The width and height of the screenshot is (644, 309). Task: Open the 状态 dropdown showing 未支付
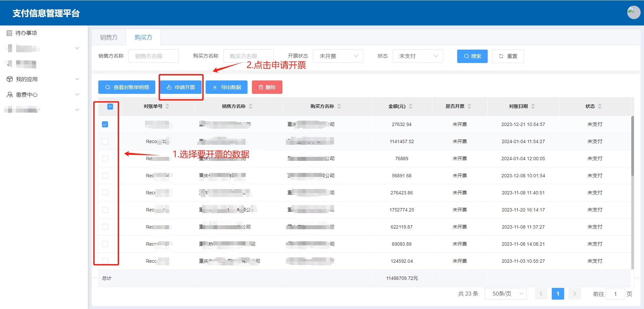418,56
